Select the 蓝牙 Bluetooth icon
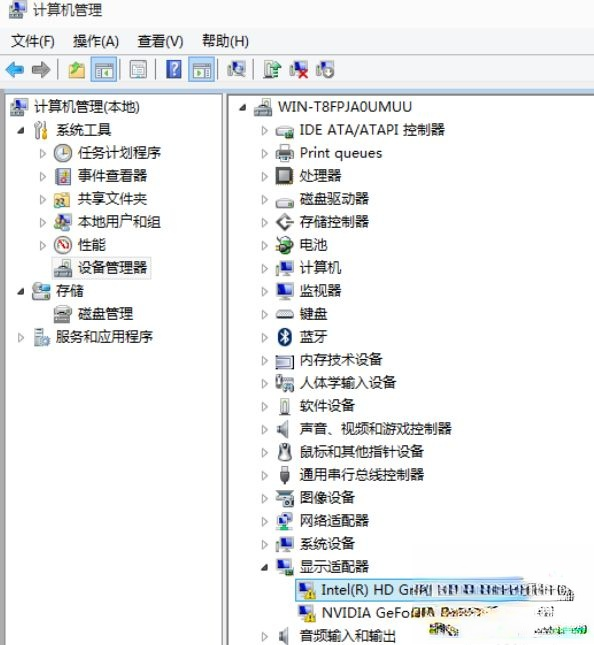The width and height of the screenshot is (594, 645). (285, 337)
